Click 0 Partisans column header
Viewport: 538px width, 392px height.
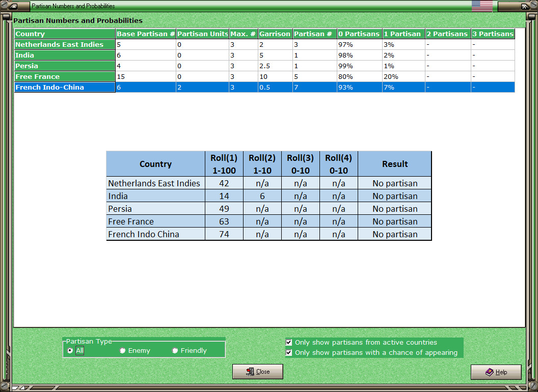(360, 34)
